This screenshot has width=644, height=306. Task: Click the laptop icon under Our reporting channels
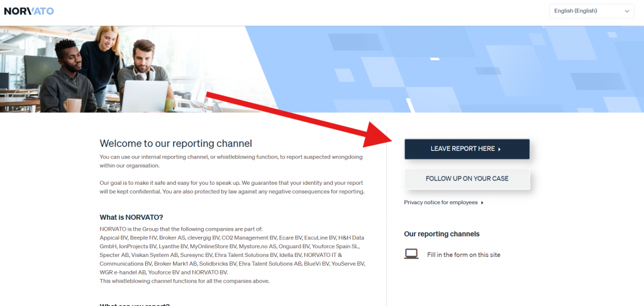pos(411,254)
